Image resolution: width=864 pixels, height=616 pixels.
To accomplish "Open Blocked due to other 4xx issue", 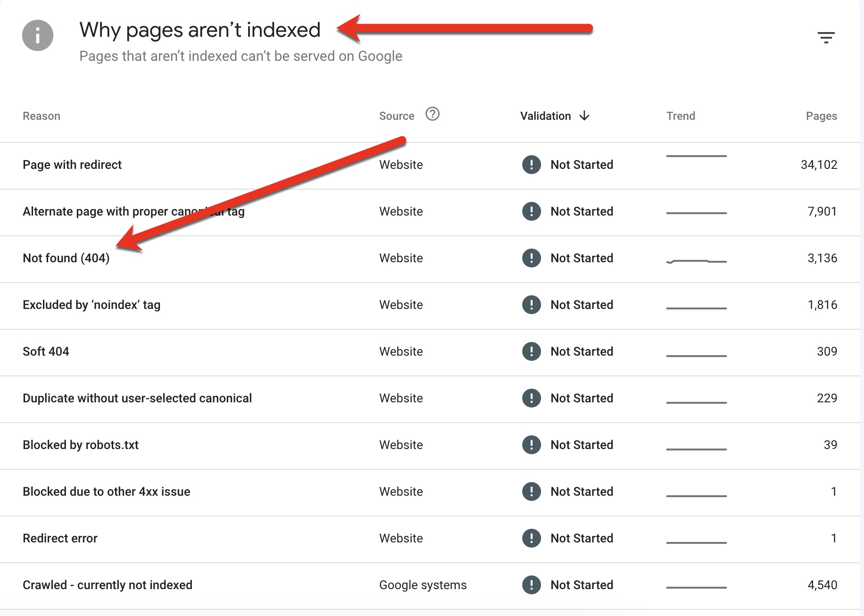I will coord(107,491).
